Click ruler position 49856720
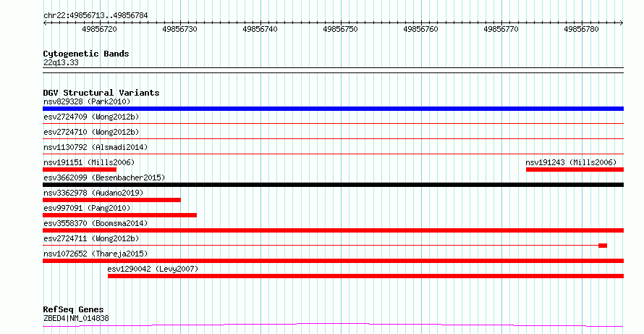 pyautogui.click(x=99, y=29)
